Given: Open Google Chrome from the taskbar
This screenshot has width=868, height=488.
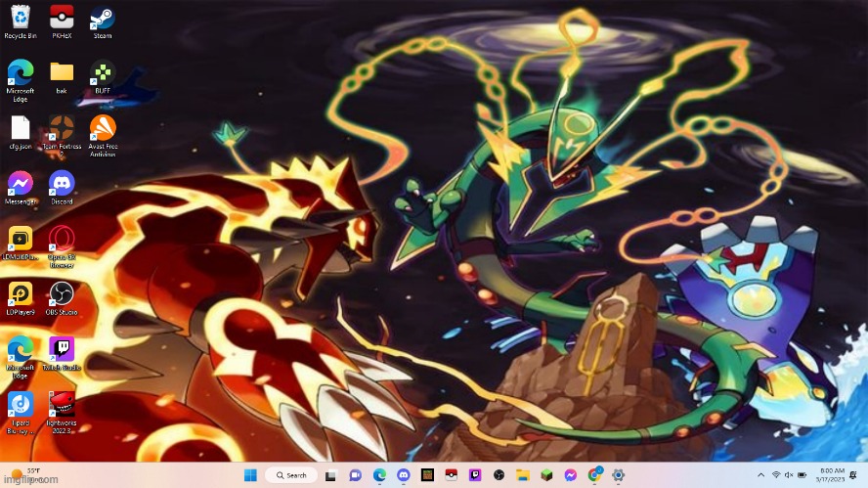Looking at the screenshot, I should tap(594, 474).
